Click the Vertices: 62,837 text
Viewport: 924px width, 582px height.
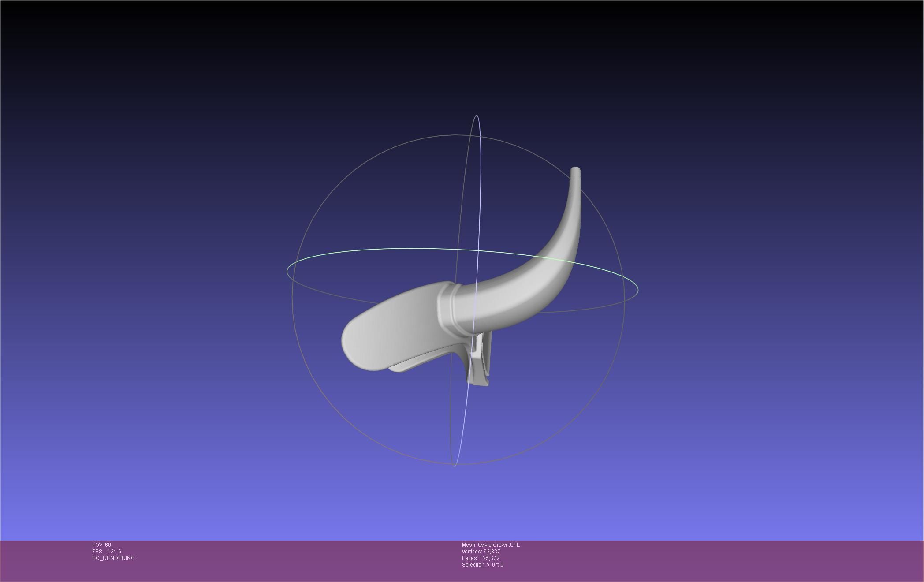point(481,552)
